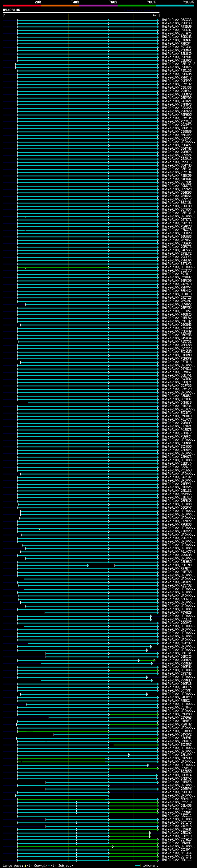Select the UniRef100_Q43821 hit
The image size is (197, 868).
(x=176, y=101)
